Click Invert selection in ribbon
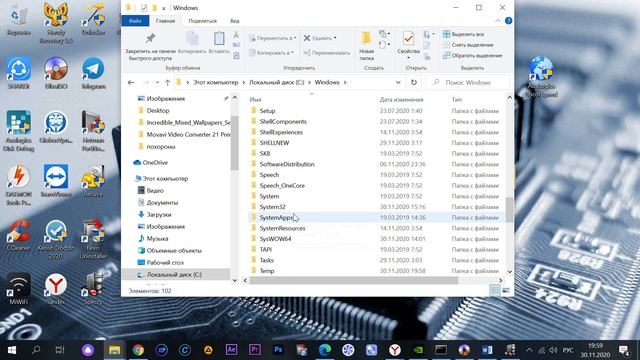The width and height of the screenshot is (640, 360). pos(473,56)
